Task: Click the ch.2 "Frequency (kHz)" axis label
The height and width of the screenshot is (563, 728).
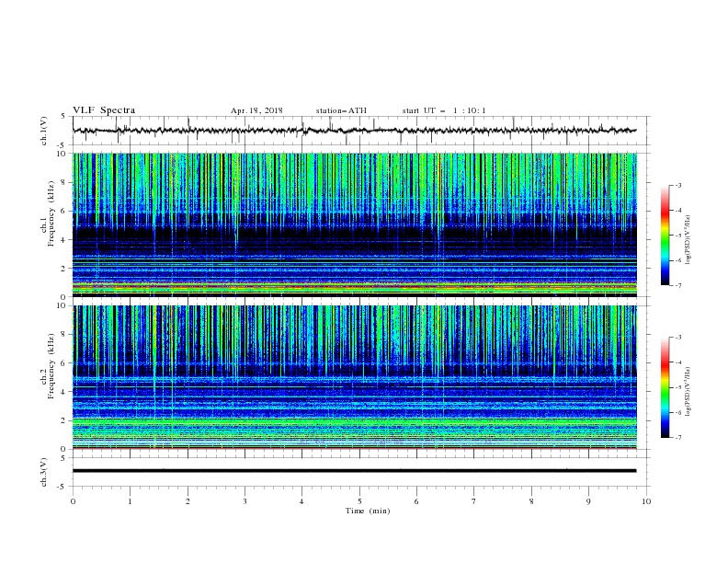Action: click(51, 366)
